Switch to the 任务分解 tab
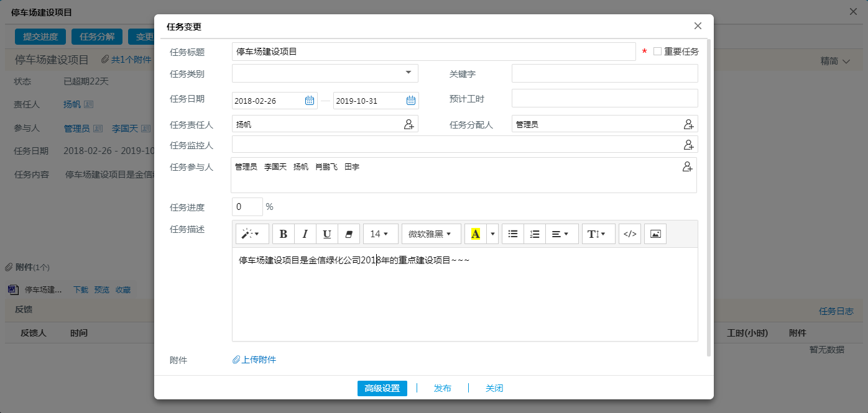This screenshot has height=413, width=868. click(x=96, y=36)
